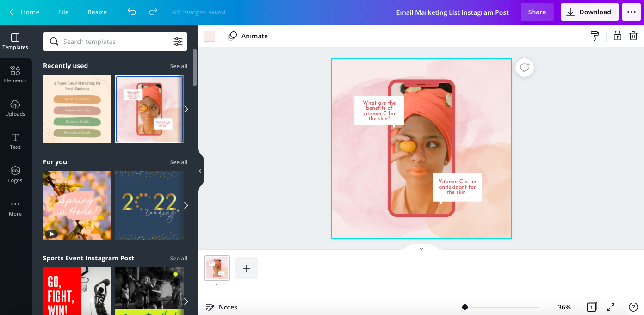Open grid view of pages
Screen dimensions: 644x315
(591, 307)
